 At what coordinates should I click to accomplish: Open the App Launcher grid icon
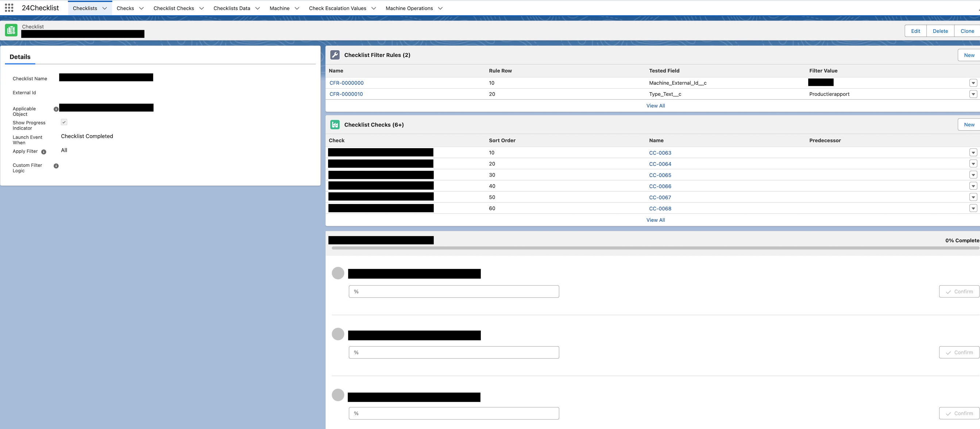tap(9, 8)
